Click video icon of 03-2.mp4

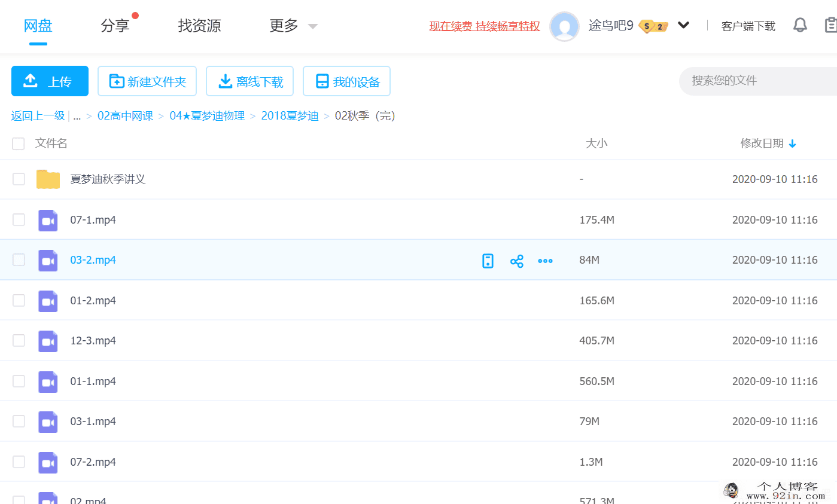tap(48, 260)
